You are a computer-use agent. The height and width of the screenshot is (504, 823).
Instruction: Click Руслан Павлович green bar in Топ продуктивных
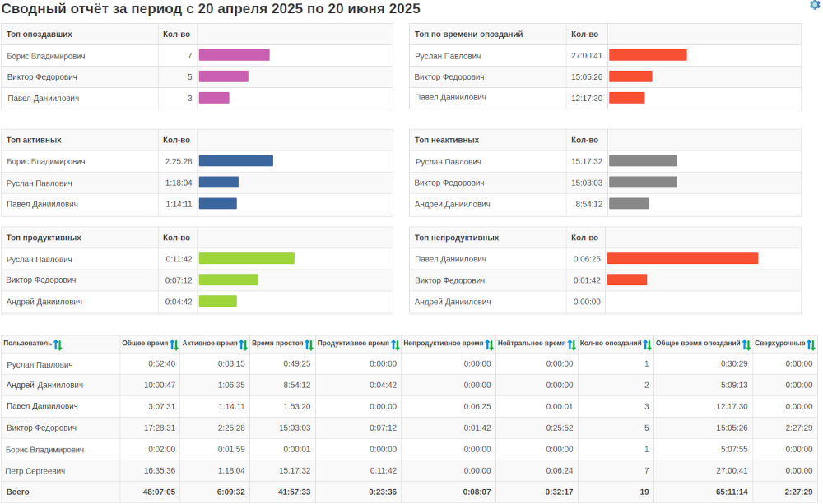pos(246,258)
